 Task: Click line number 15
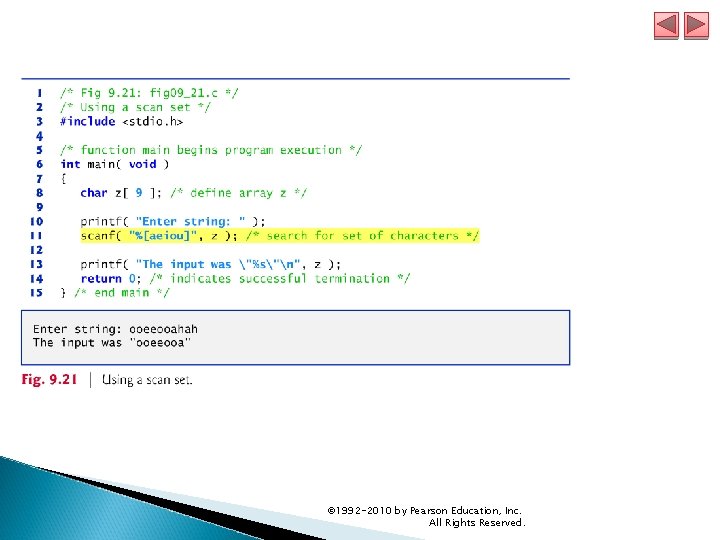tap(36, 293)
